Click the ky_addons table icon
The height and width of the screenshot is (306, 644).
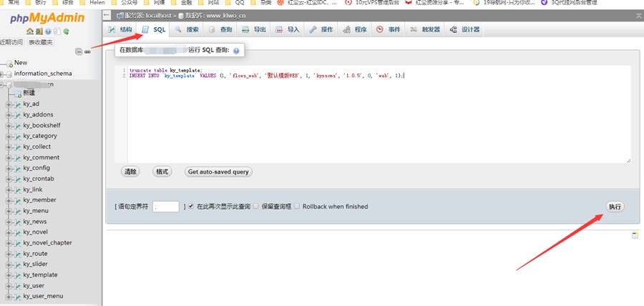(17, 115)
